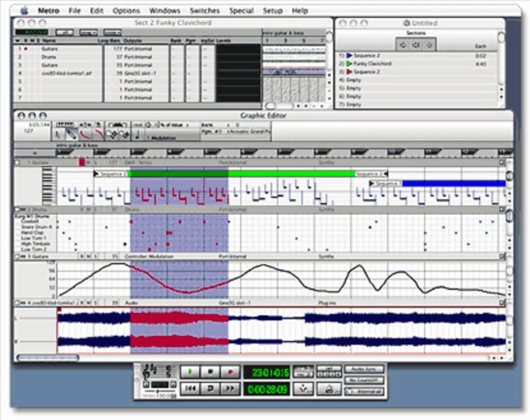This screenshot has height=420, width=530.
Task: Select the cvs80-kbd-tomita1.aif track row
Action: (x=137, y=73)
